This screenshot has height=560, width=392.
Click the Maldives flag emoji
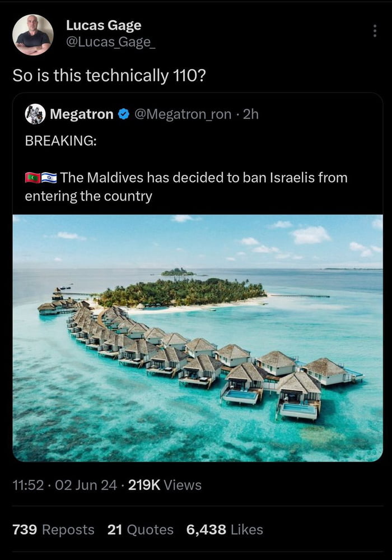point(33,178)
